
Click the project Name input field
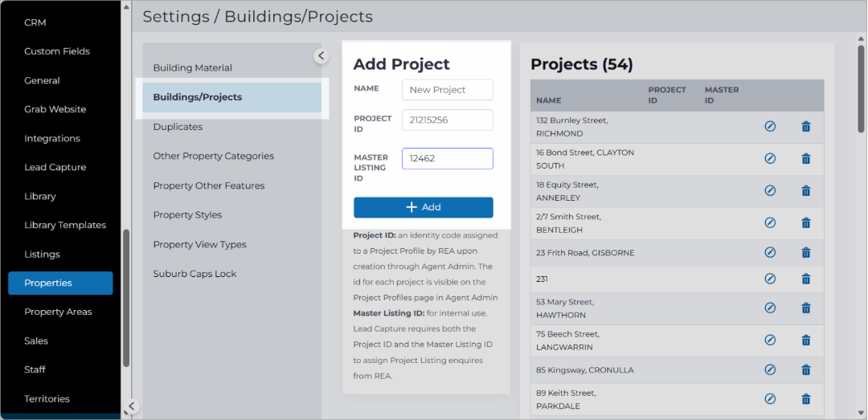[x=448, y=90]
